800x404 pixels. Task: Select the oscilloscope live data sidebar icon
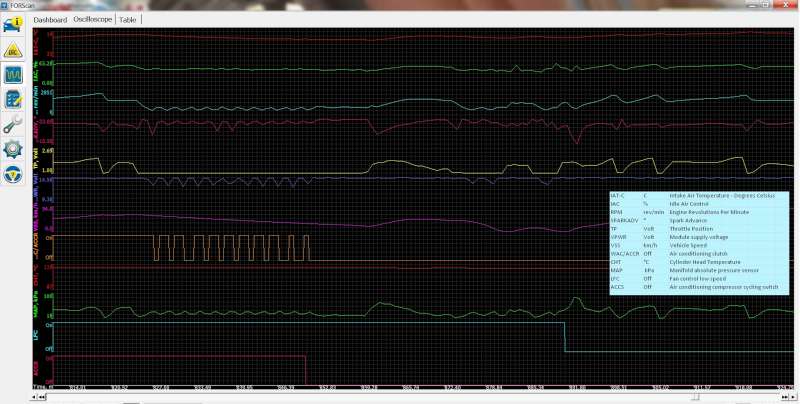click(14, 75)
